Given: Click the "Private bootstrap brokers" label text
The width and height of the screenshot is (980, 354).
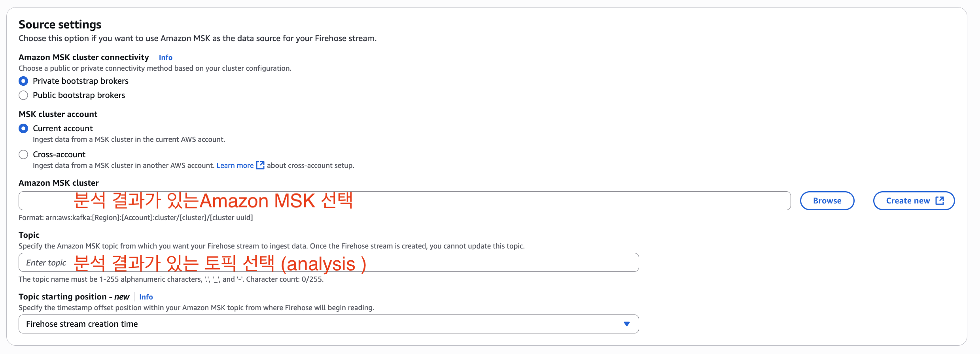Looking at the screenshot, I should 80,81.
